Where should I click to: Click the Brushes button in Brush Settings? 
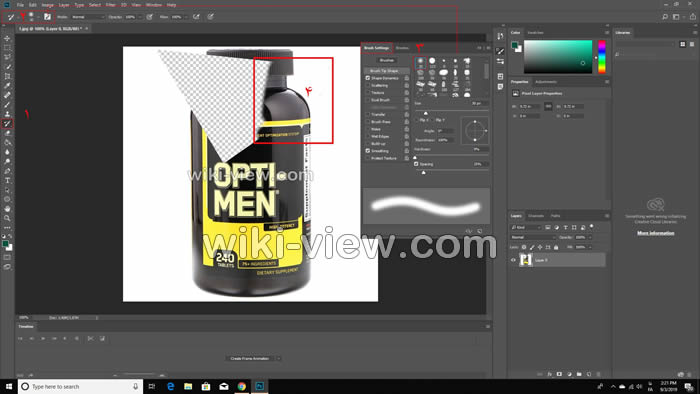(387, 60)
